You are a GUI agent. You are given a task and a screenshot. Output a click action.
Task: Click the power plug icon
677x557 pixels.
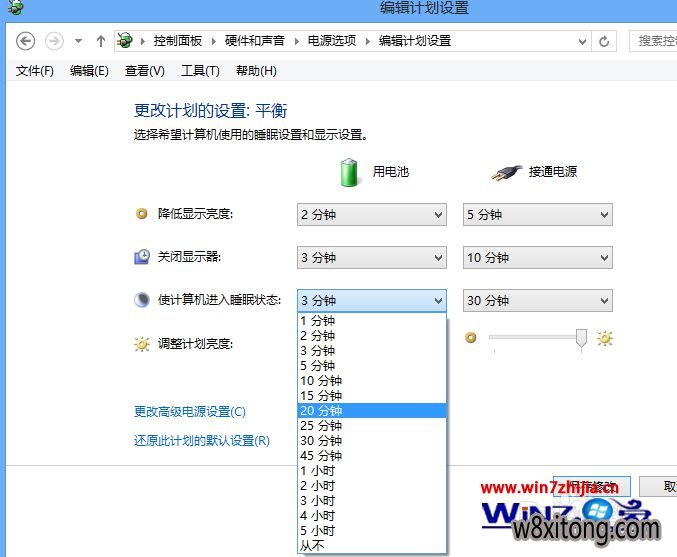click(507, 172)
